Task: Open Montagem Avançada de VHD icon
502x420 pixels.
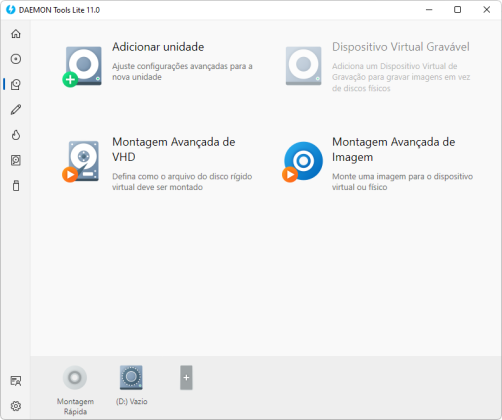Action: [80, 162]
